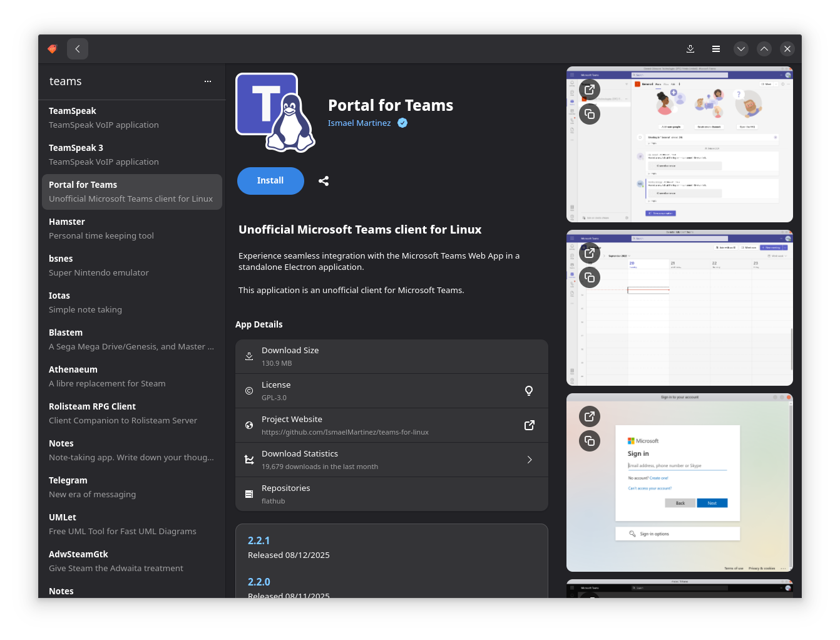Image resolution: width=840 pixels, height=640 pixels.
Task: Click the back arrow in the header bar
Action: click(78, 49)
